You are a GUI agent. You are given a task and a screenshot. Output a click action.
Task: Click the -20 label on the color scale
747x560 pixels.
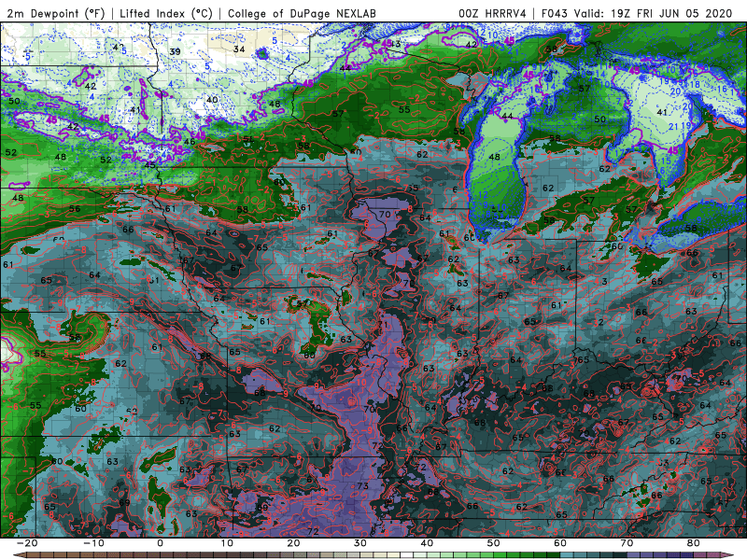(27, 543)
